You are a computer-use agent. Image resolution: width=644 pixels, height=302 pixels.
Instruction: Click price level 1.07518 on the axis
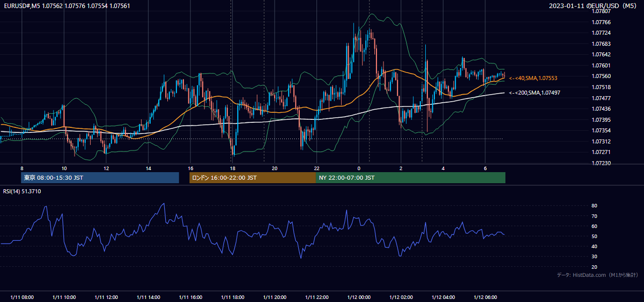pos(601,87)
